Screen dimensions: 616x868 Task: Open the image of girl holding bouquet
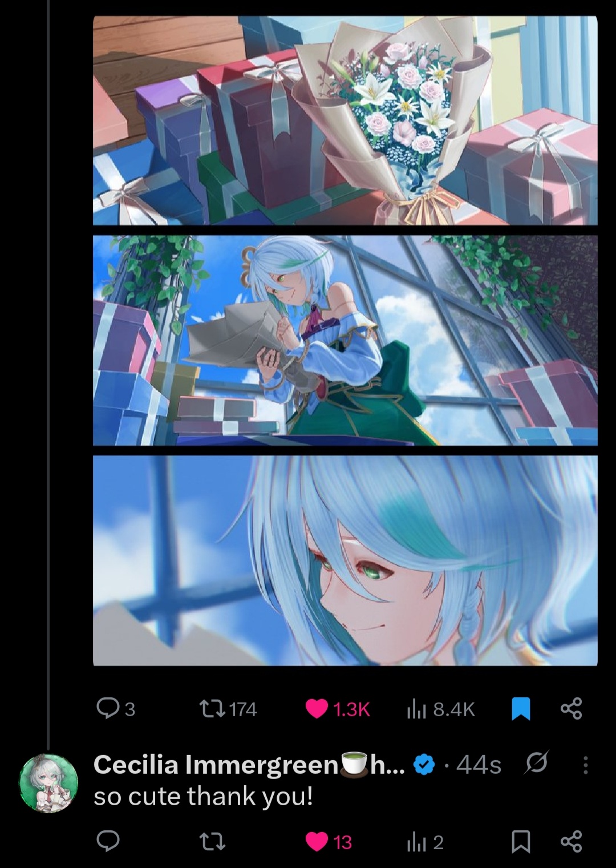coord(345,340)
